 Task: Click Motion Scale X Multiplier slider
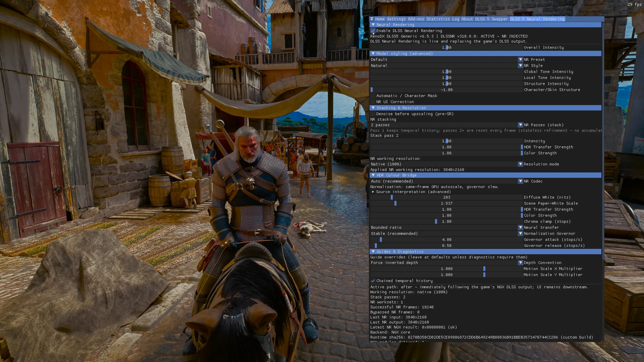[x=446, y=268]
